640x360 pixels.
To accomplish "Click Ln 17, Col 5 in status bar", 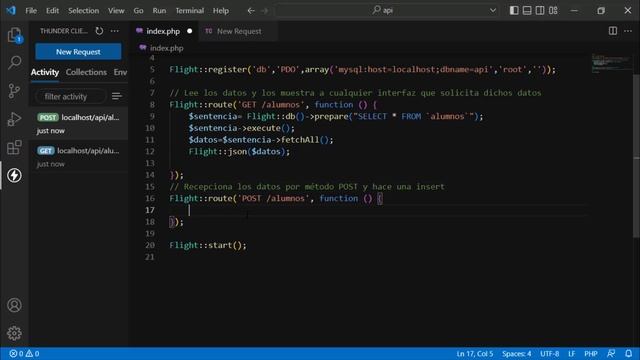I will point(474,353).
